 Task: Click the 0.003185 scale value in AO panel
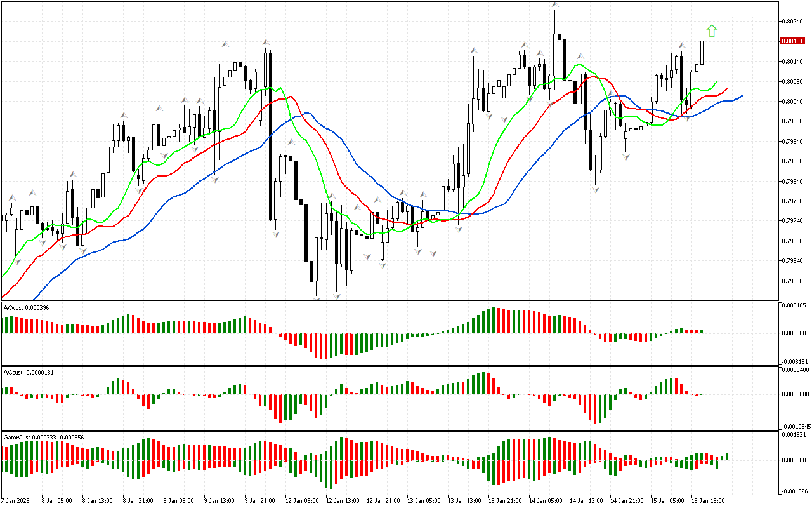click(793, 305)
